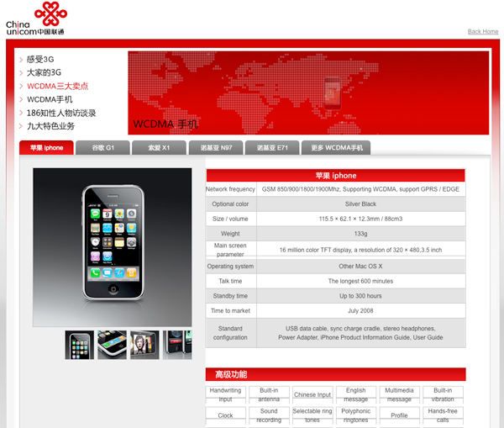Click the China Unicom logo
Viewport: 504px width, 428px height.
[36, 18]
